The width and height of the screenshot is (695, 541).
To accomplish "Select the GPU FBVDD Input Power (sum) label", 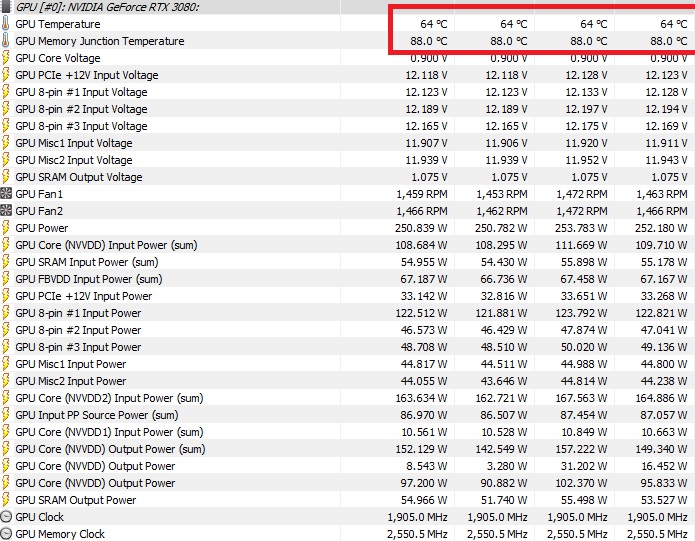I will (x=89, y=279).
